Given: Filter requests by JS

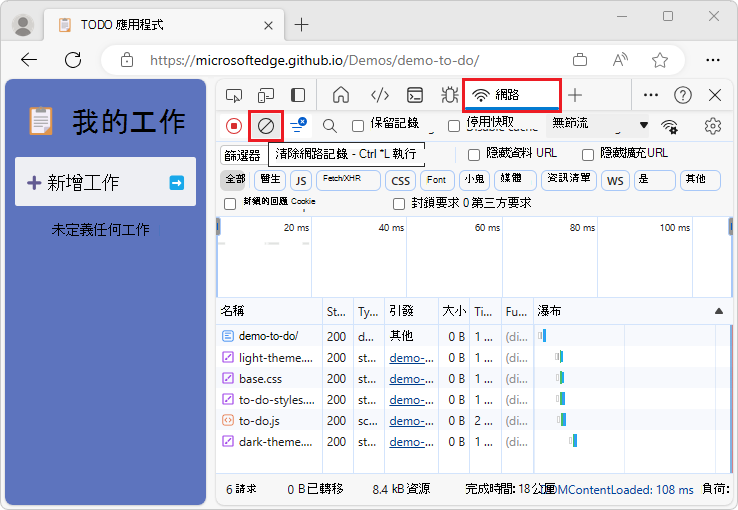Looking at the screenshot, I should [x=301, y=181].
